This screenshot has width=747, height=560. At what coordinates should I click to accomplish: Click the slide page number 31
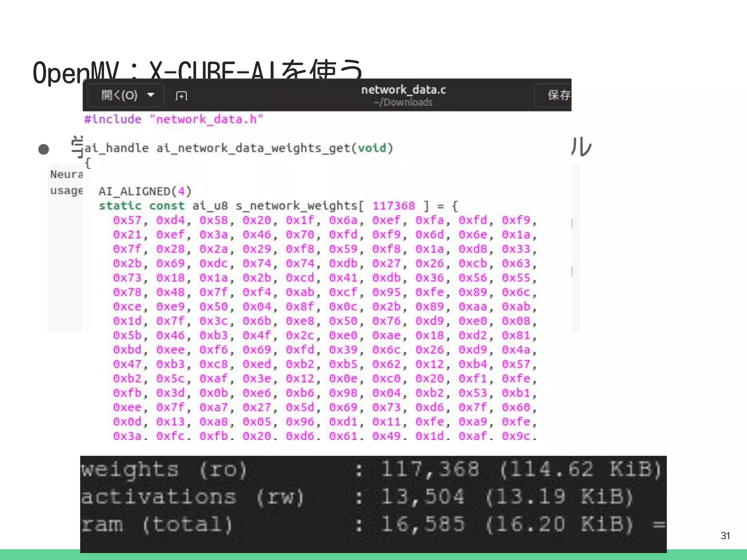(725, 536)
